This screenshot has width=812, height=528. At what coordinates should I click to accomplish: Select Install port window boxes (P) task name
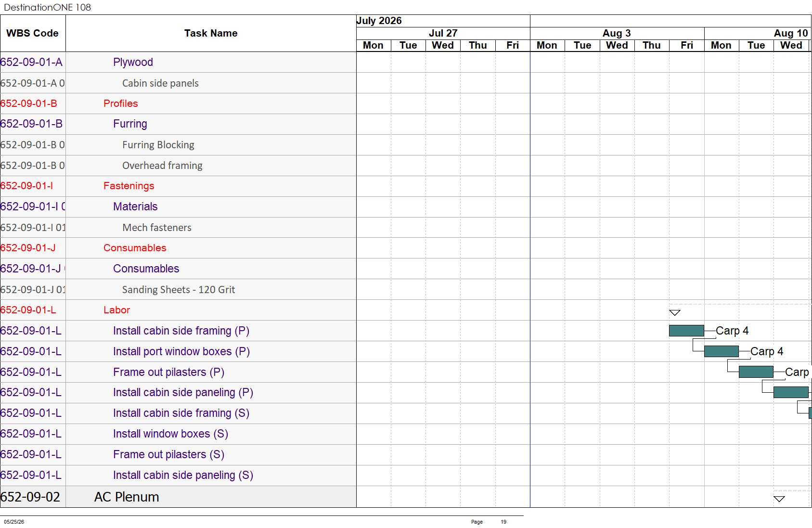pos(181,351)
